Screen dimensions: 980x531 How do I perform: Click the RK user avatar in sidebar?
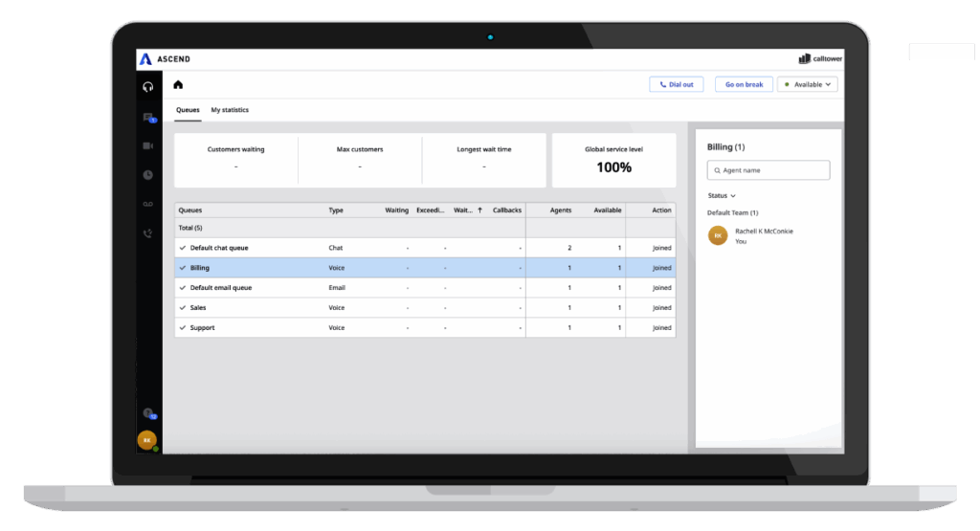point(146,440)
